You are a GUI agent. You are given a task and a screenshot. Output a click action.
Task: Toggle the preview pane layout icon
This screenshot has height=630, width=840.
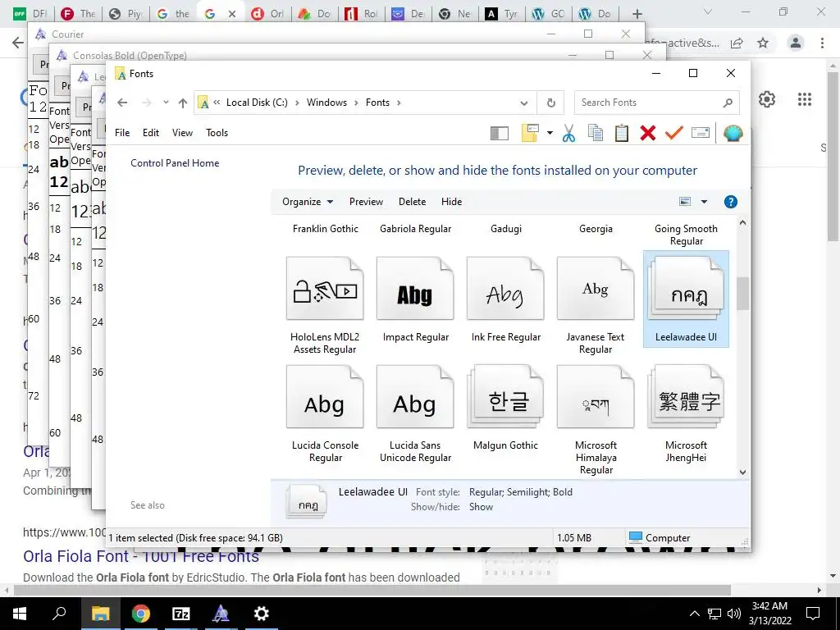500,133
